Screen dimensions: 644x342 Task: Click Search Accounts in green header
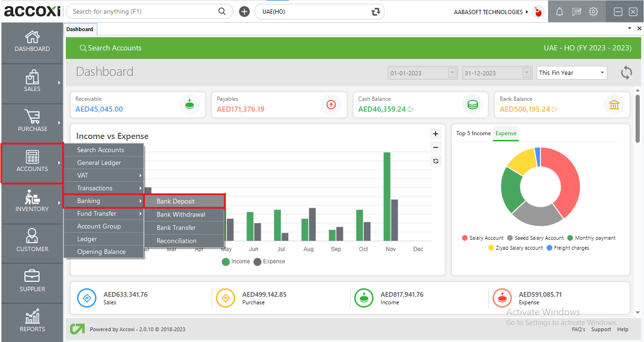click(x=111, y=48)
